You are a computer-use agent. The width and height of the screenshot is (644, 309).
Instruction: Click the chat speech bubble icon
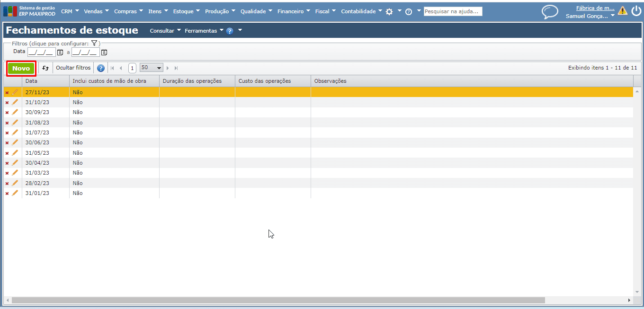click(x=550, y=11)
